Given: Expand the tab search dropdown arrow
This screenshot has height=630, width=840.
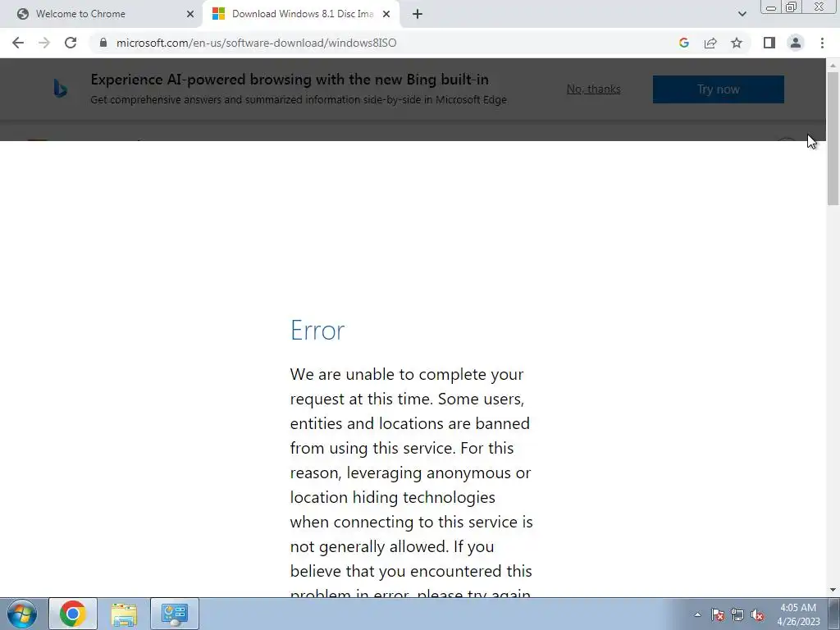Looking at the screenshot, I should click(742, 14).
